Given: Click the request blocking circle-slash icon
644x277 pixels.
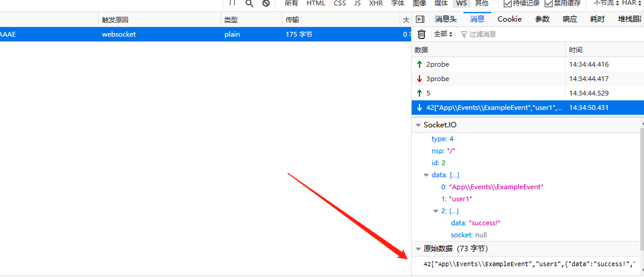Looking at the screenshot, I should pos(266,3).
